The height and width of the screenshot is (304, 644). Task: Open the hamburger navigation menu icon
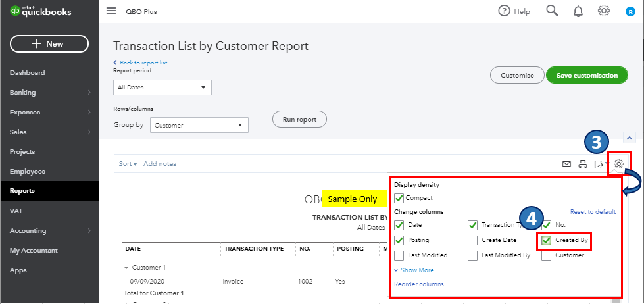111,11
